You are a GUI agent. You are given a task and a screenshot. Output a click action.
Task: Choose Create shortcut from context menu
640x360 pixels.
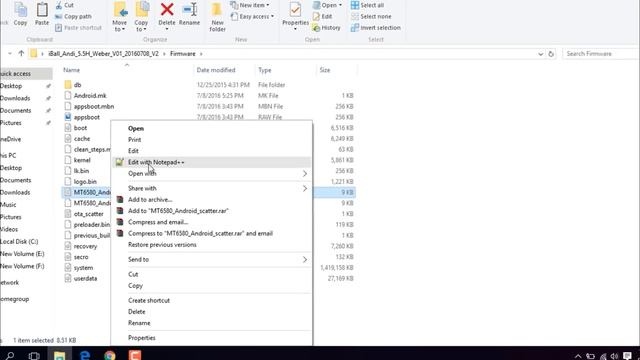point(211,300)
